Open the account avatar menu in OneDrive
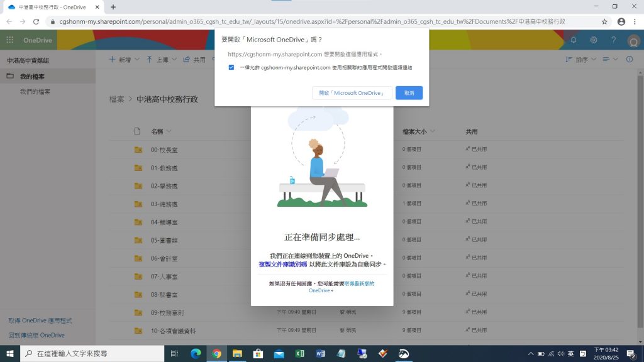This screenshot has height=362, width=644. (633, 41)
